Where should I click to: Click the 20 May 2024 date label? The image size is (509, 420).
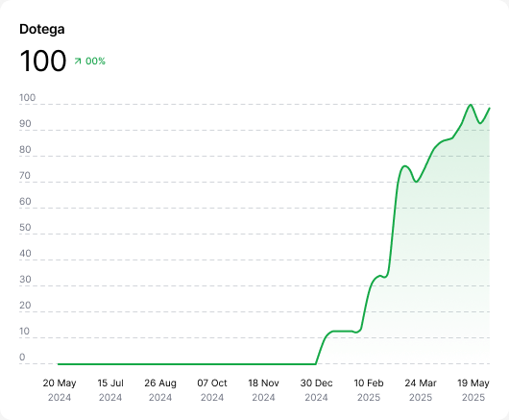[60, 390]
